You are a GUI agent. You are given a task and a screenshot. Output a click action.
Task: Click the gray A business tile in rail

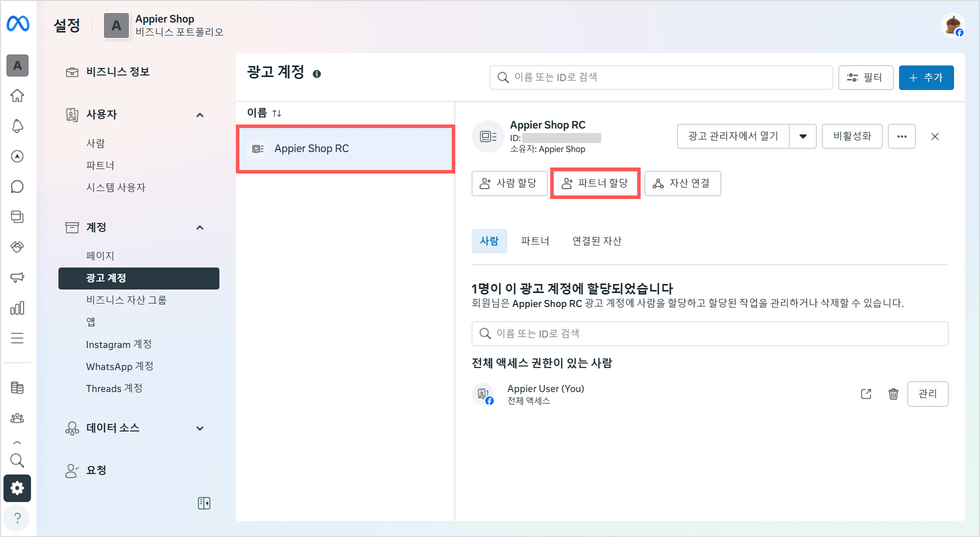click(x=17, y=65)
